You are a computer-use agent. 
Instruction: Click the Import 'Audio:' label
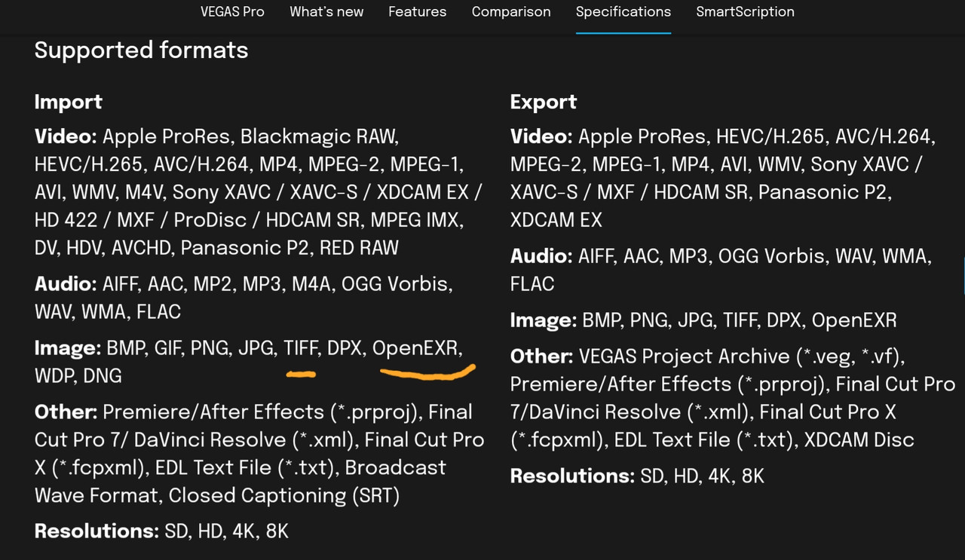coord(66,284)
